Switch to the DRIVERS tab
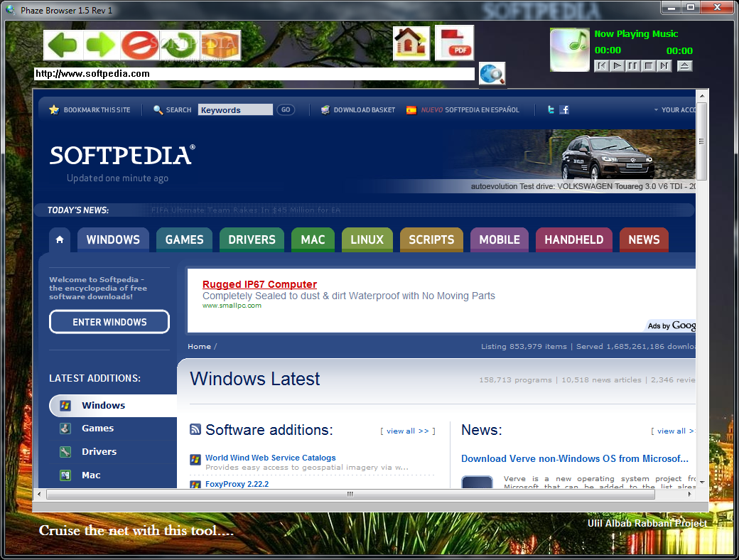Image resolution: width=739 pixels, height=560 pixels. [252, 239]
